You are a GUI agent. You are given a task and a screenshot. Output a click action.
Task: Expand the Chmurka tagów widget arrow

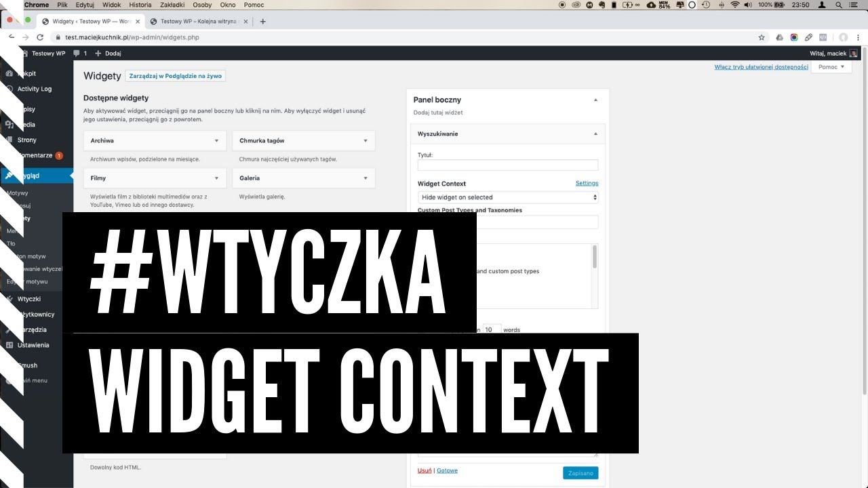coord(365,141)
